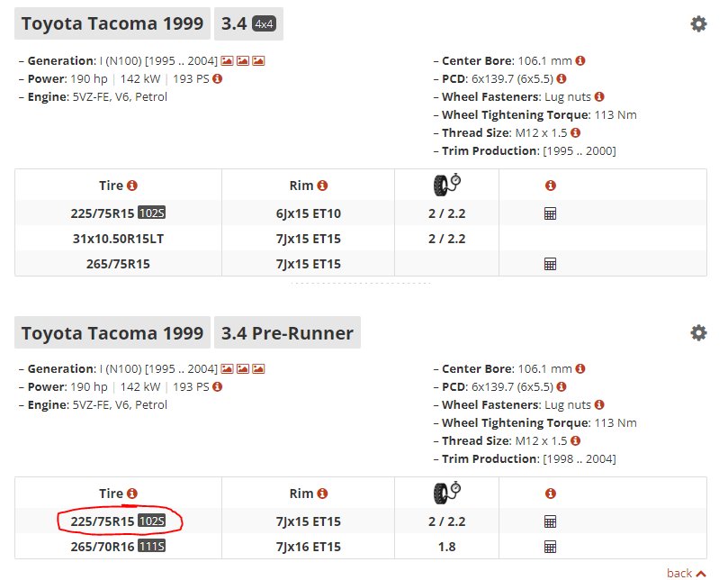Click the 31x10.50R15LT tire size
Image resolution: width=728 pixels, height=580 pixels.
click(119, 239)
